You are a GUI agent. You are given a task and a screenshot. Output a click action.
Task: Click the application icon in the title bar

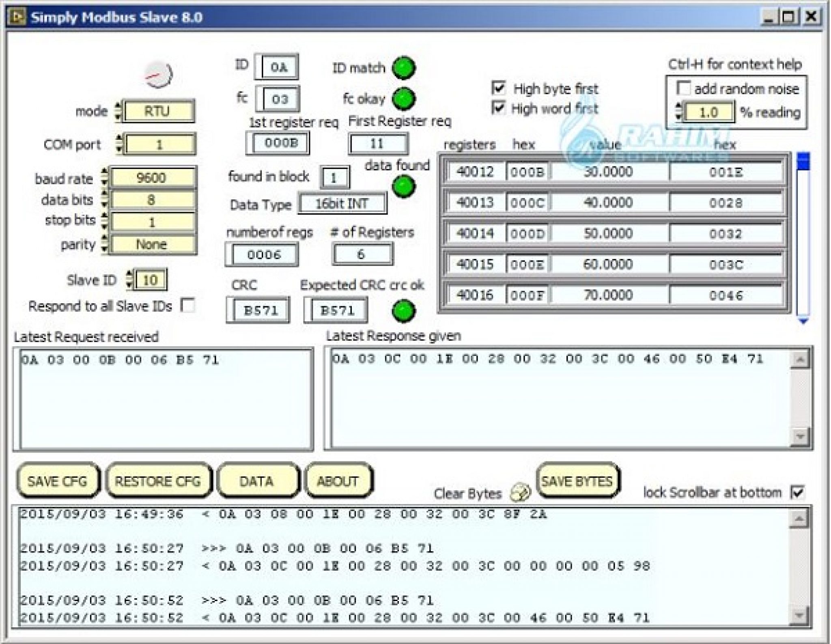(16, 17)
